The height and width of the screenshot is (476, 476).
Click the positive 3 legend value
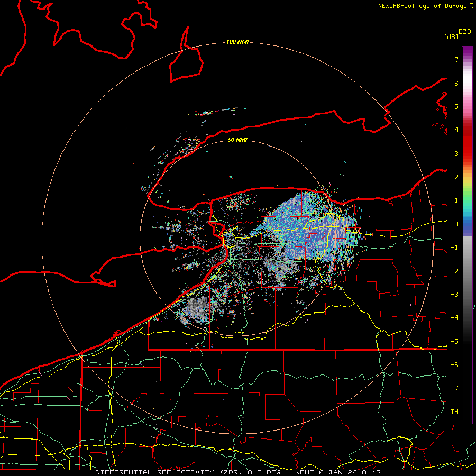point(456,153)
